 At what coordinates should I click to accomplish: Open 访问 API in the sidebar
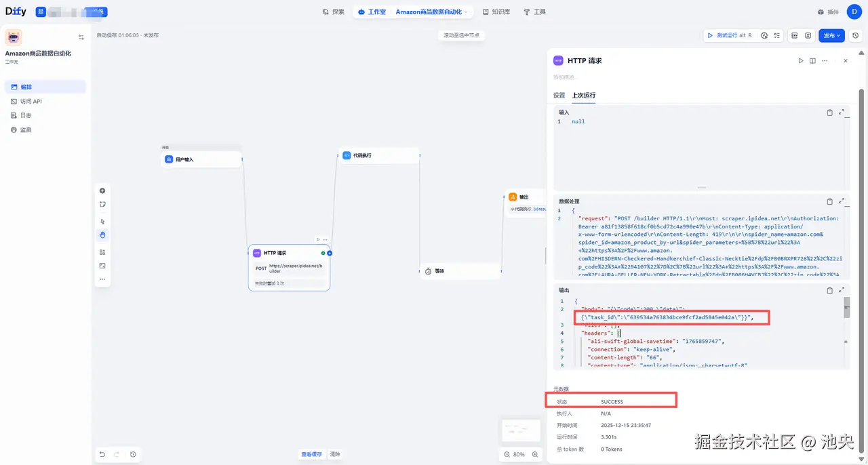[45, 101]
